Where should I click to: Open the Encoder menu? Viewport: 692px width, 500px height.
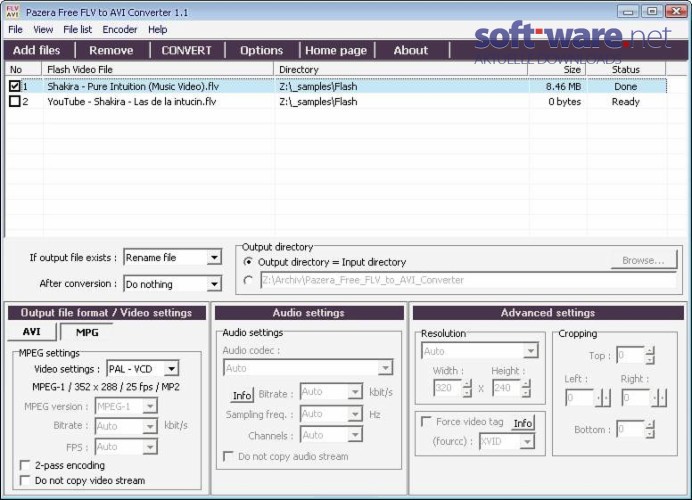click(x=120, y=30)
